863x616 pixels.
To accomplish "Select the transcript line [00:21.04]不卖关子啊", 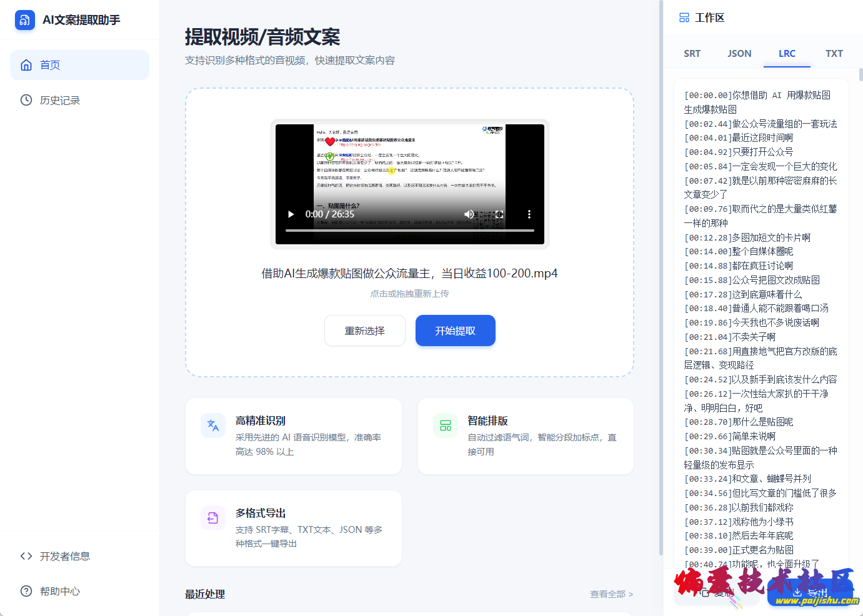I will [730, 337].
